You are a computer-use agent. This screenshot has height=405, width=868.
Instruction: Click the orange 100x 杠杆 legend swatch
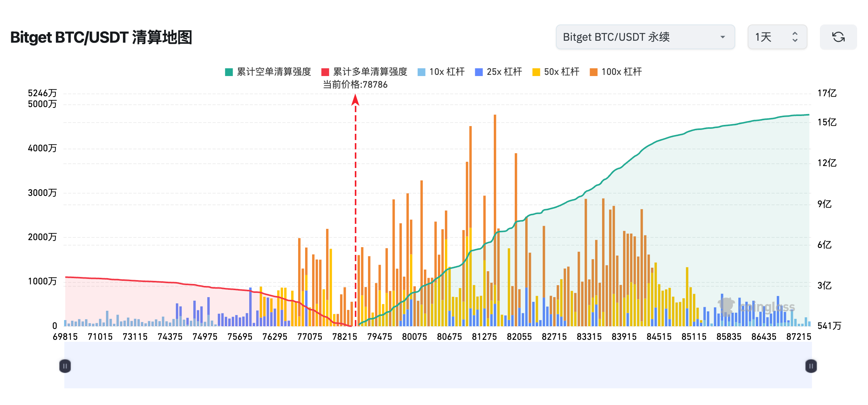click(594, 72)
